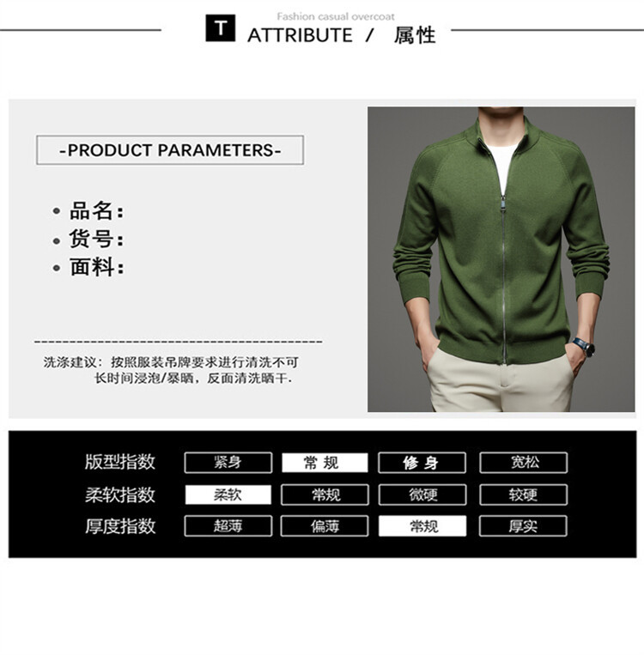644x655 pixels.
Task: Select the 紧身 fit option
Action: 228,463
